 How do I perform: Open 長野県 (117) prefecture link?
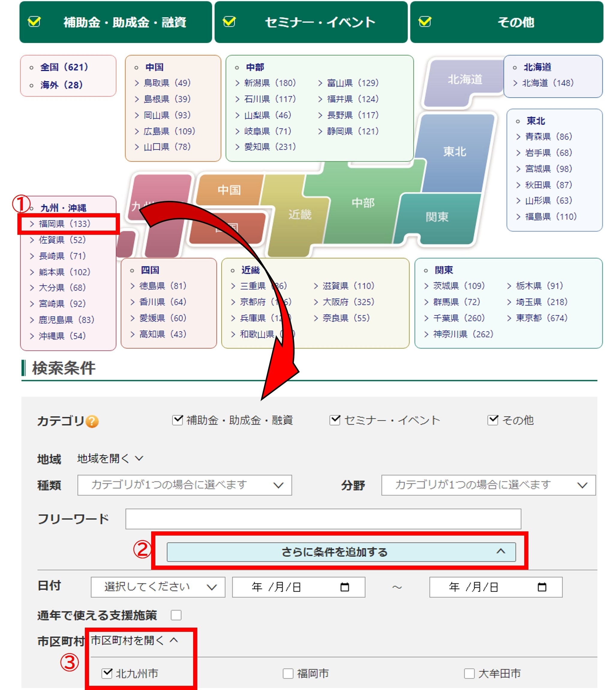click(353, 115)
